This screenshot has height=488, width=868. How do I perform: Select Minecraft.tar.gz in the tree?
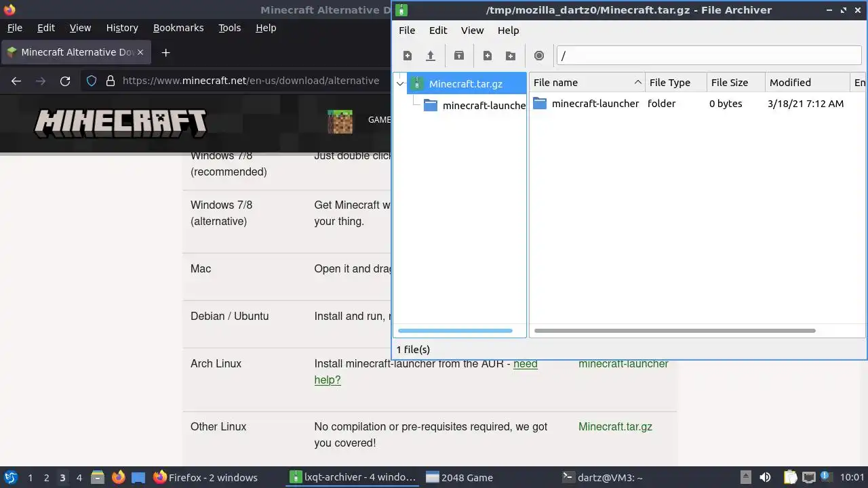click(x=466, y=84)
